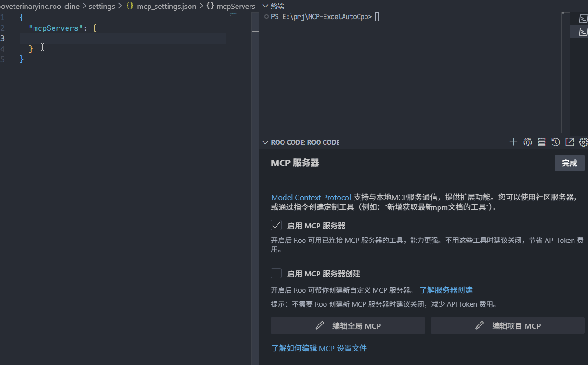Open the Model Context Protocol link
The width and height of the screenshot is (588, 365).
click(x=311, y=198)
